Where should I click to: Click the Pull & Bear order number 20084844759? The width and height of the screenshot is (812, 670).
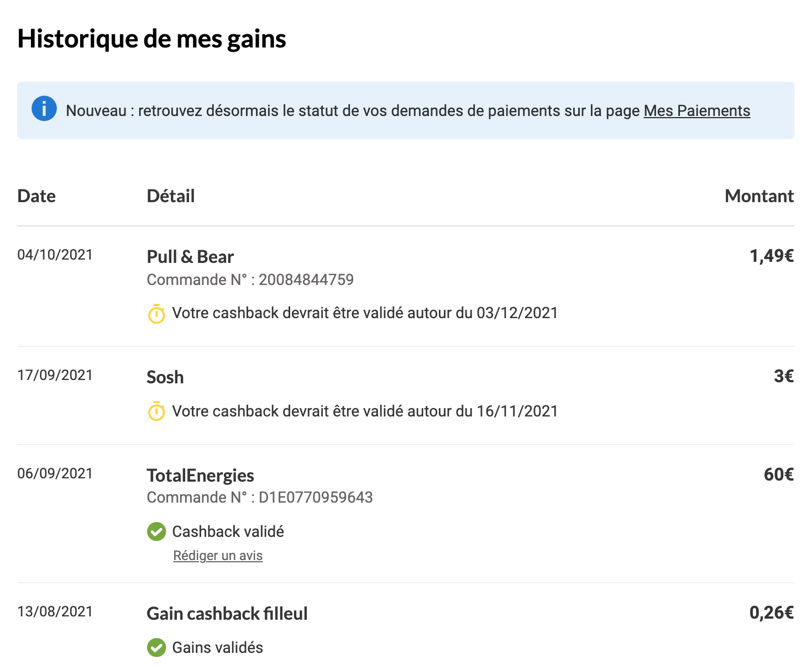click(306, 280)
